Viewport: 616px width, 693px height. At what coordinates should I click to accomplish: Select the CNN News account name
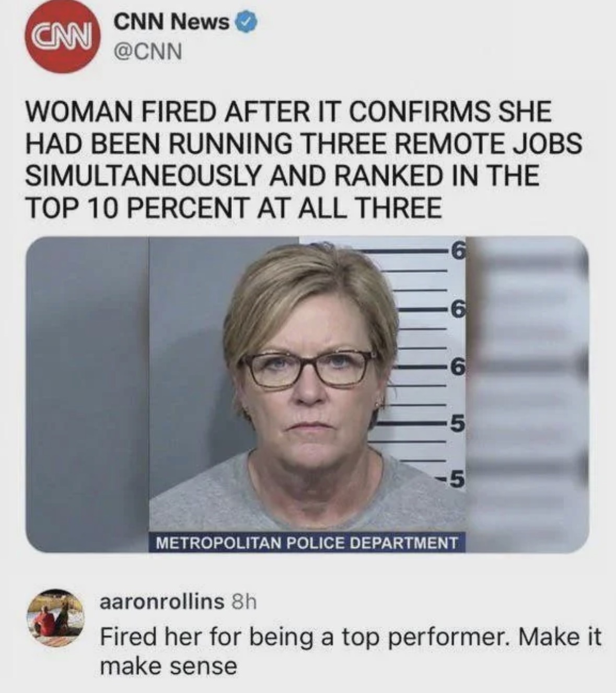(171, 22)
